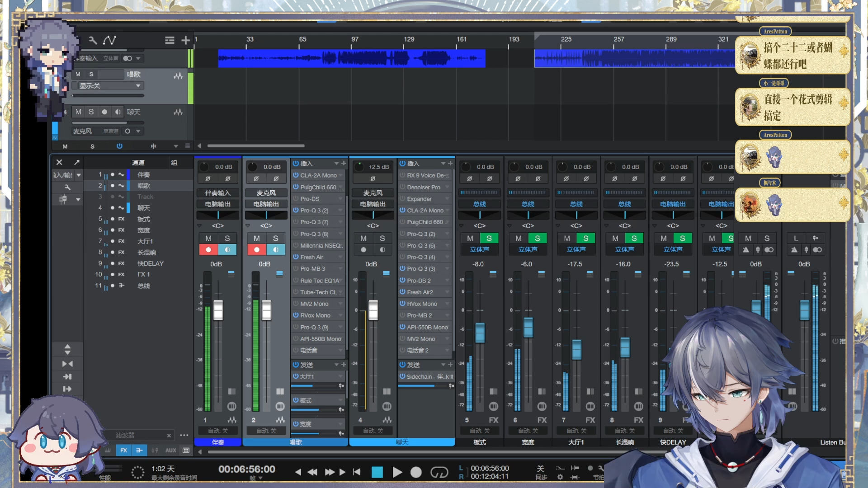Start playback with the Play button
The height and width of the screenshot is (488, 868).
point(397,472)
